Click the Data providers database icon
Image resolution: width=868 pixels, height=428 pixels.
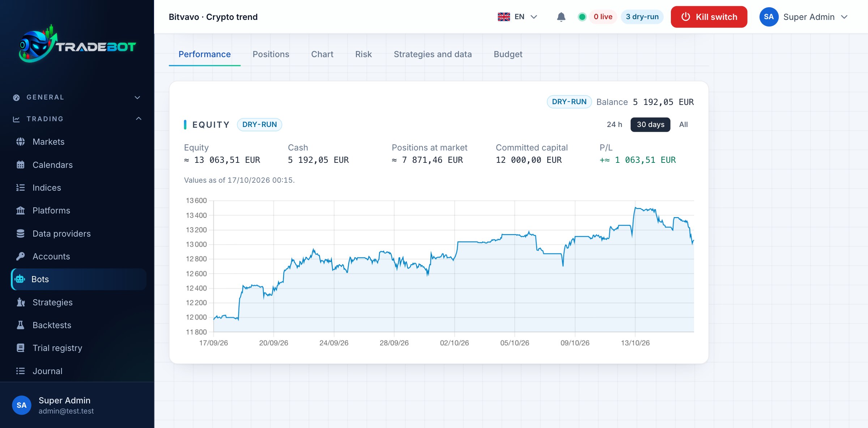[x=21, y=234]
